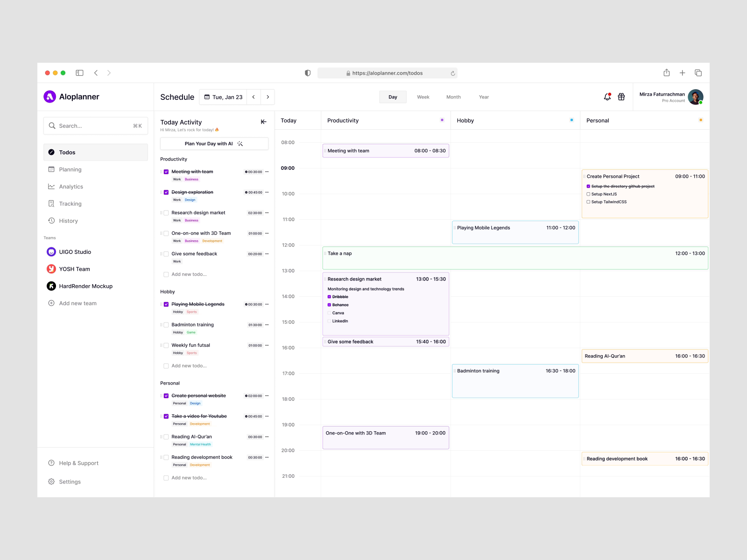Screen dimensions: 747x560
Task: Click the Settings gear in sidebar
Action: 51,482
